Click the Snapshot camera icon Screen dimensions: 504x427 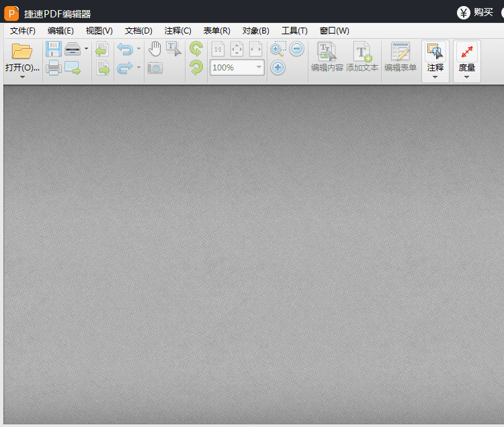click(x=155, y=68)
